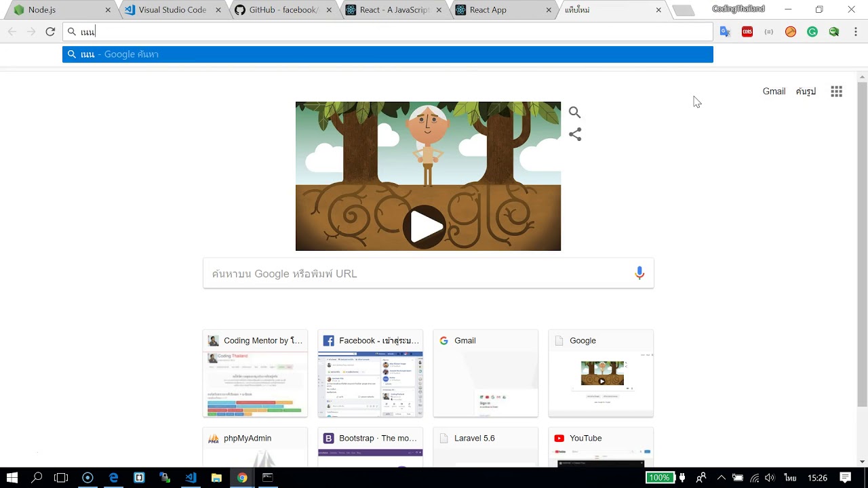Open File Explorer from taskbar
This screenshot has height=488, width=868.
[216, 478]
